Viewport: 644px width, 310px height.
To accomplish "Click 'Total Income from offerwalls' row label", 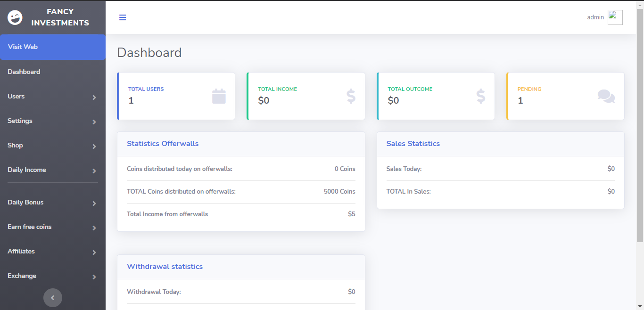I will (x=167, y=214).
